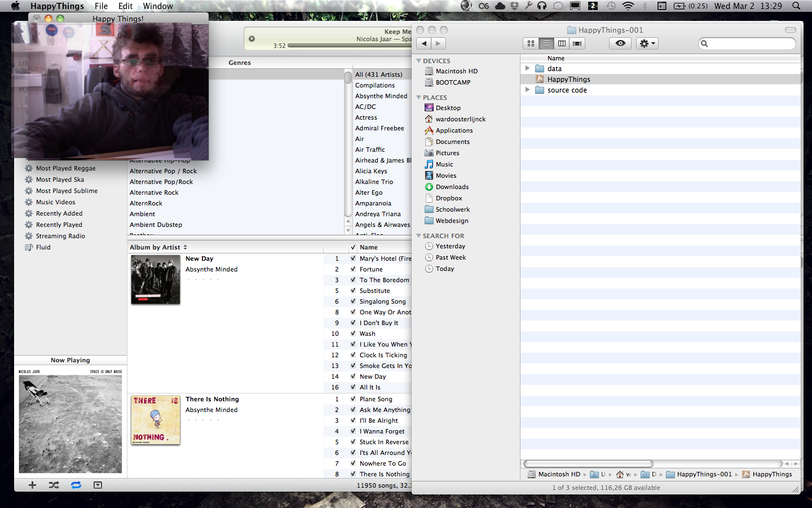Collapse the DEVICES section in the sidebar
Screen dimensions: 812x508
pyautogui.click(x=418, y=61)
